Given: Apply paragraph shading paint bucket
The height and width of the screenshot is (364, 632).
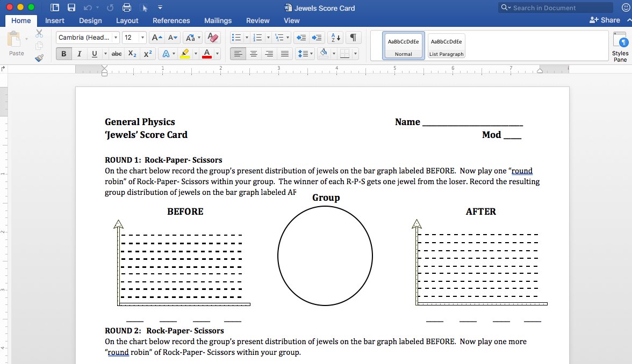Looking at the screenshot, I should click(324, 54).
